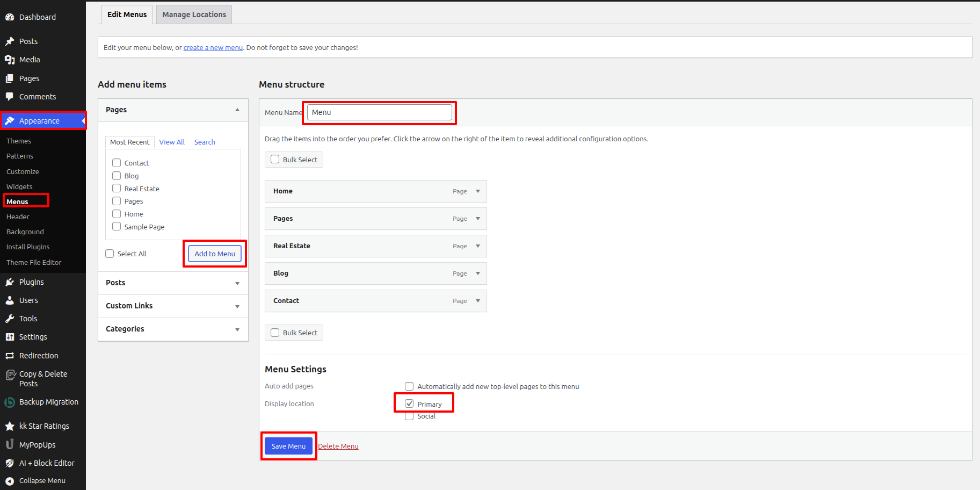The image size is (980, 490).
Task: Click the Comments speech bubble icon
Action: (x=10, y=97)
